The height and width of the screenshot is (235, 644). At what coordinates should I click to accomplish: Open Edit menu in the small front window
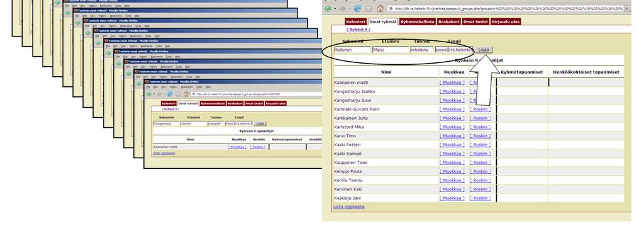(155, 87)
